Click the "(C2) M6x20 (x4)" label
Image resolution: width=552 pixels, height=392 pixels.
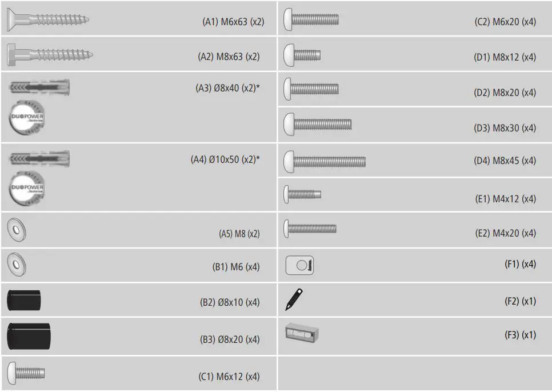[505, 22]
